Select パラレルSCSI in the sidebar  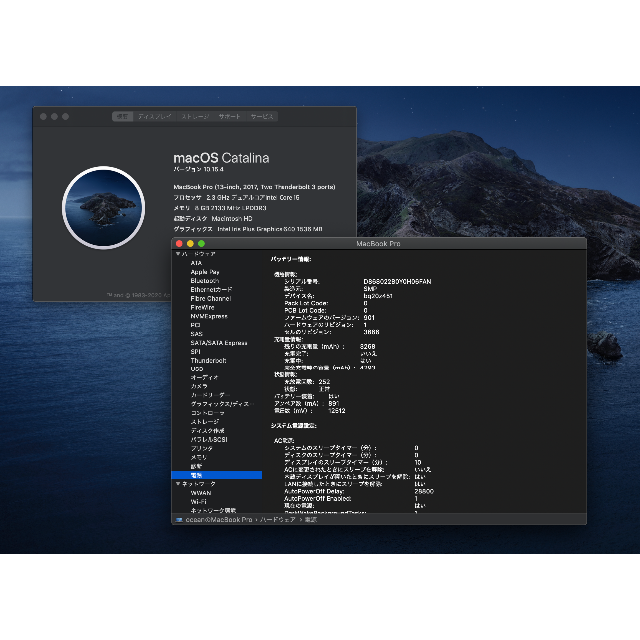(209, 440)
